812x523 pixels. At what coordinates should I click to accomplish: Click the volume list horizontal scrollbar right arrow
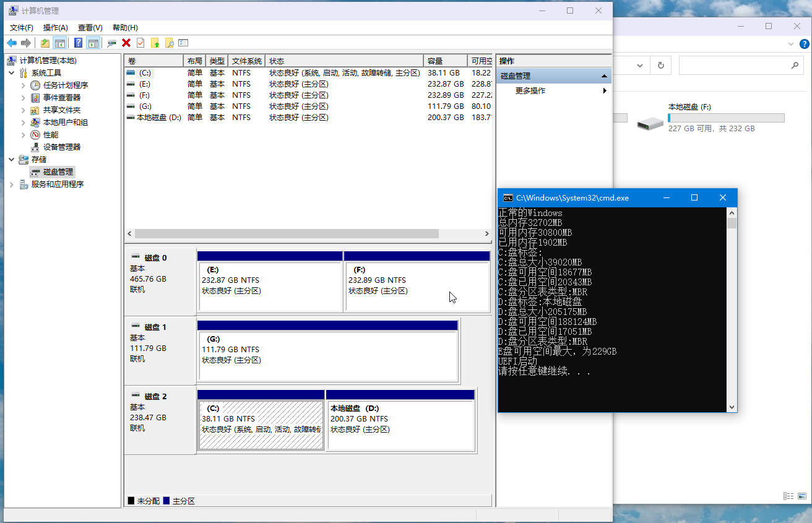click(487, 234)
